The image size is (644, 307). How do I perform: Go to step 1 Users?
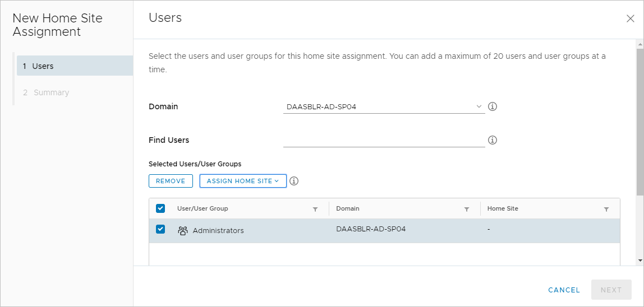[75, 66]
